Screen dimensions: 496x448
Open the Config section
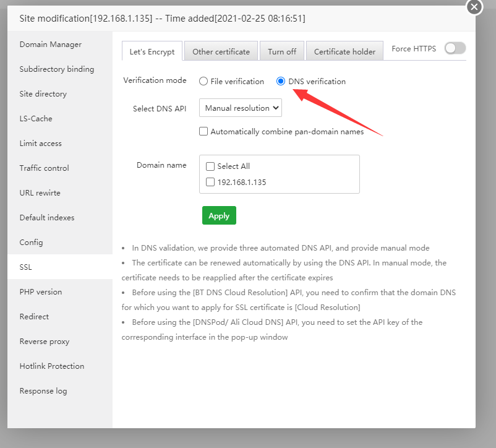click(60, 243)
